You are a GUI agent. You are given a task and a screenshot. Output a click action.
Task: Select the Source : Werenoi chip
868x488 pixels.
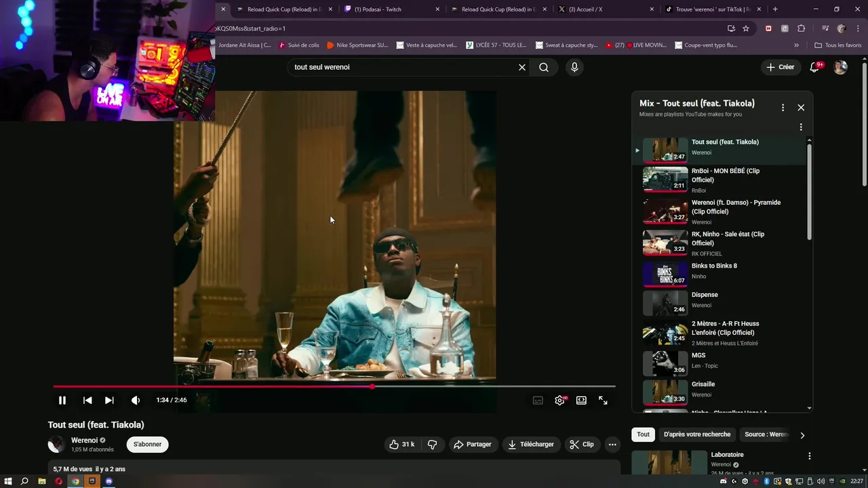tap(766, 434)
